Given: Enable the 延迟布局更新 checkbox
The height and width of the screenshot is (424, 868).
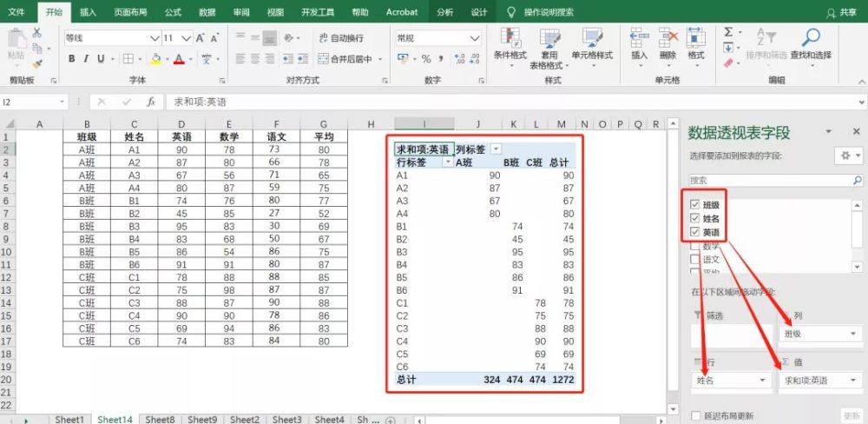Looking at the screenshot, I should (696, 415).
